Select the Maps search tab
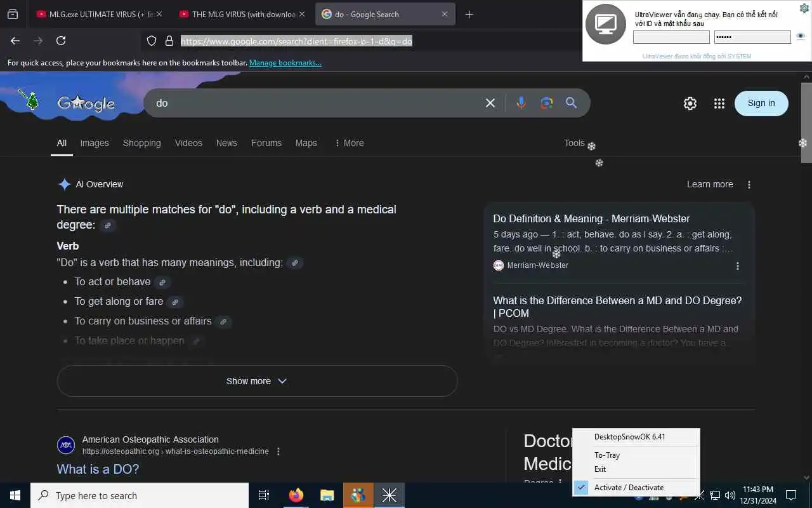This screenshot has height=508, width=812. point(306,143)
